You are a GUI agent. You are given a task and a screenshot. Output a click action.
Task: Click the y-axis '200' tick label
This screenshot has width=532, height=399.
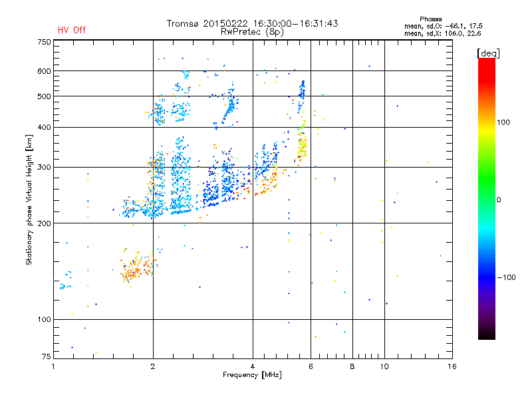click(44, 223)
